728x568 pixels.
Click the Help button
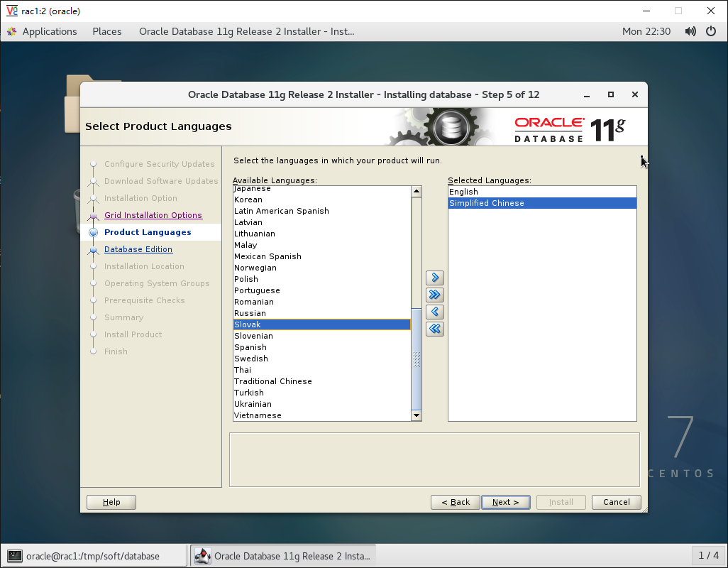[x=111, y=502]
